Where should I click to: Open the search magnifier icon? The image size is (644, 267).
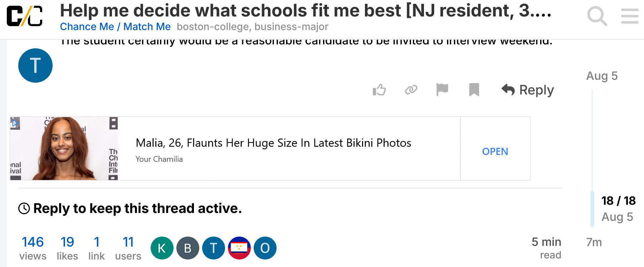point(597,16)
